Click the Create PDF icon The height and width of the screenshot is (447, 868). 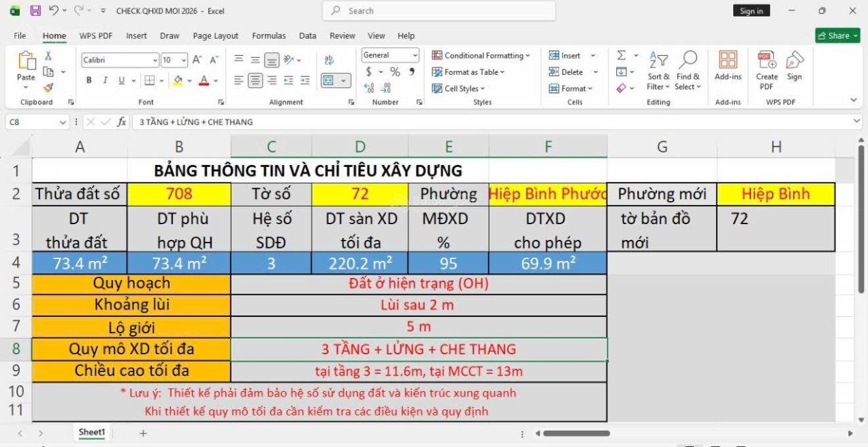[x=767, y=61]
